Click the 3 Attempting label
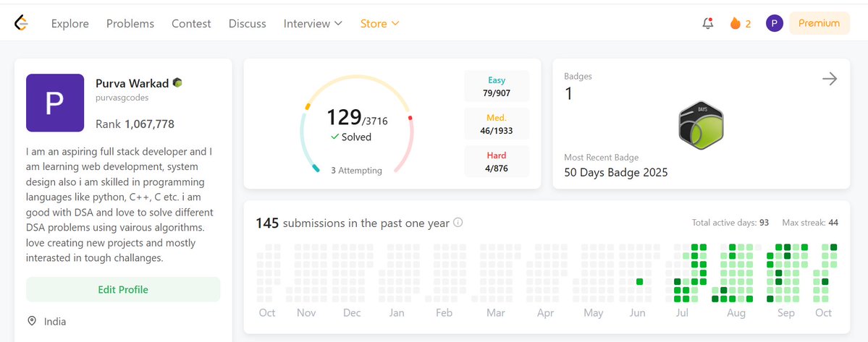The image size is (868, 342). point(356,170)
